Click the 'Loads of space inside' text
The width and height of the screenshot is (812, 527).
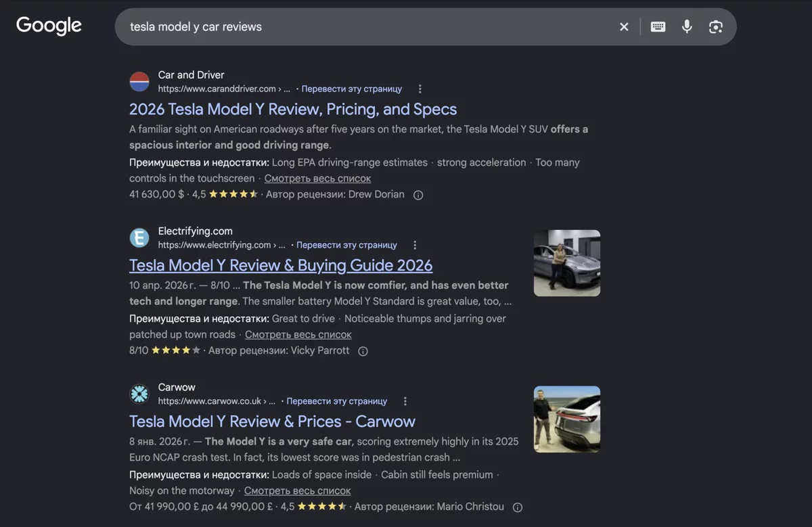(321, 475)
